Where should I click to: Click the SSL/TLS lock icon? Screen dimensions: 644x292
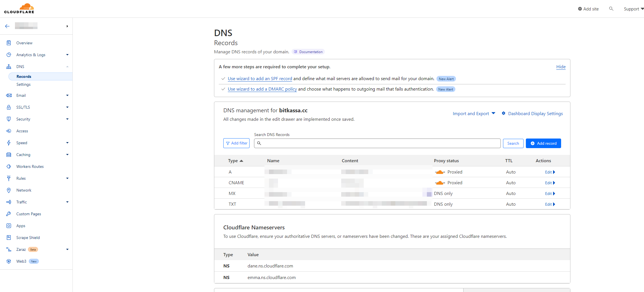pos(9,107)
